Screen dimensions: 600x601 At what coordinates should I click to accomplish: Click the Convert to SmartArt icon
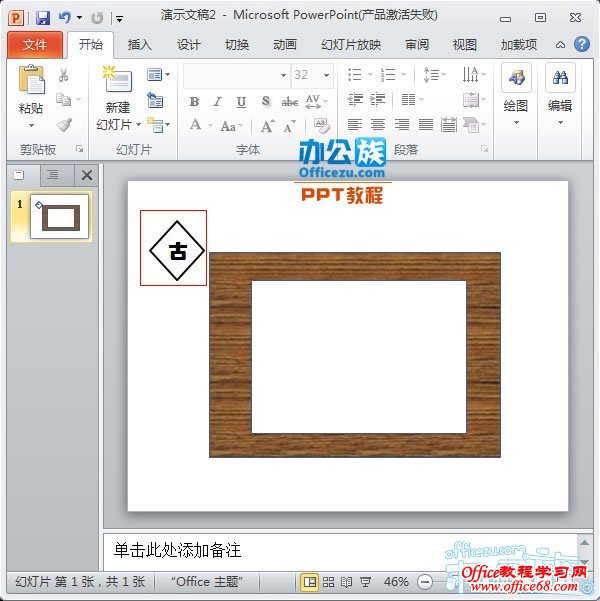[474, 125]
